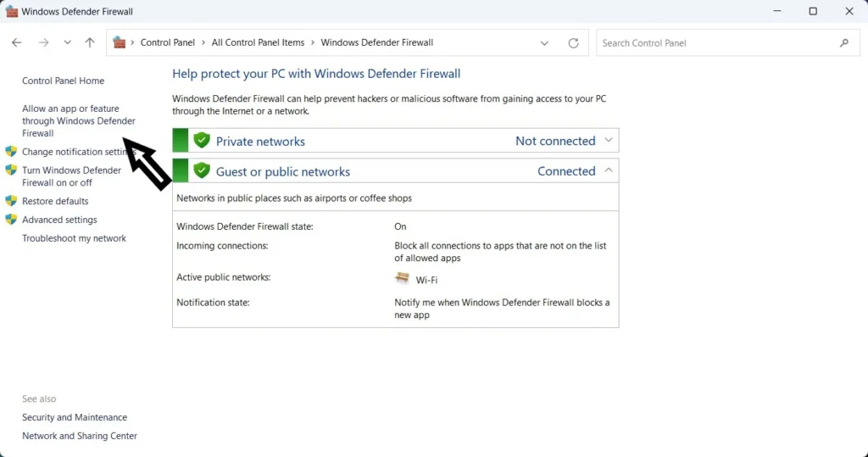Open Change notification settings
This screenshot has height=457, width=868.
(77, 152)
